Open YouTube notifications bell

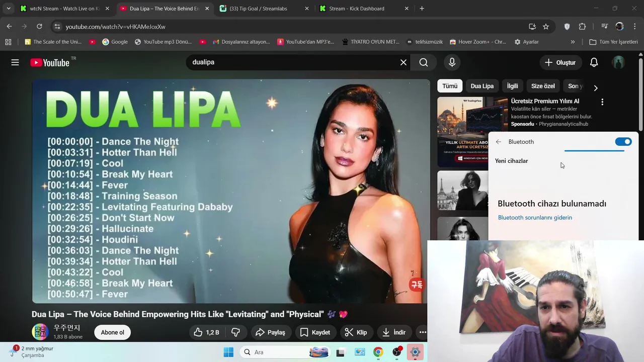[594, 62]
